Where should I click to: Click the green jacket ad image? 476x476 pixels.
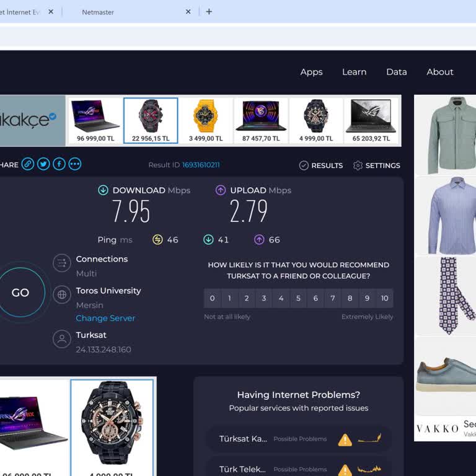pos(445,135)
